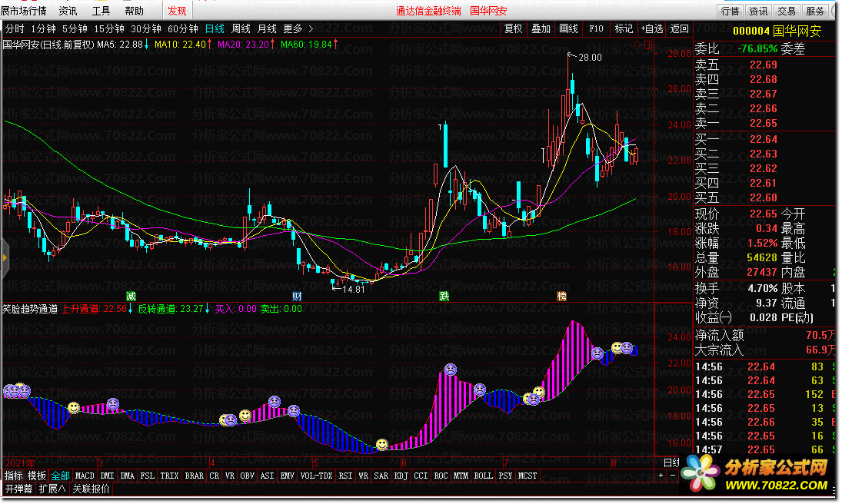The width and height of the screenshot is (842, 504).
Task: Click the 跌 event marker on the chart
Action: click(444, 297)
